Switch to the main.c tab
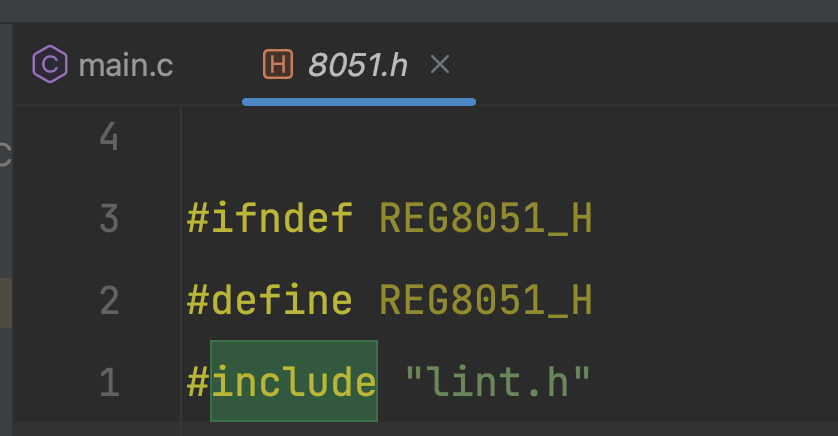This screenshot has width=838, height=436. pyautogui.click(x=125, y=66)
